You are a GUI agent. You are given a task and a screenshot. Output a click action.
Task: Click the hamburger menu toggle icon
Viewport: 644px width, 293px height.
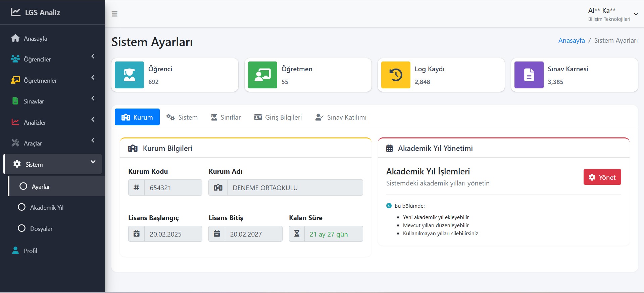pos(114,14)
